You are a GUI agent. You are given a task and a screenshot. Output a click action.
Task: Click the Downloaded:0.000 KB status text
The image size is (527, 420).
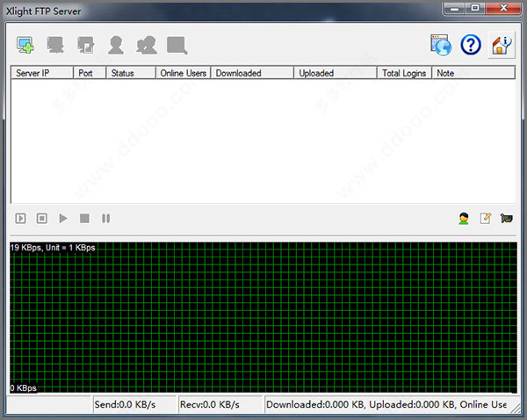[x=315, y=404]
